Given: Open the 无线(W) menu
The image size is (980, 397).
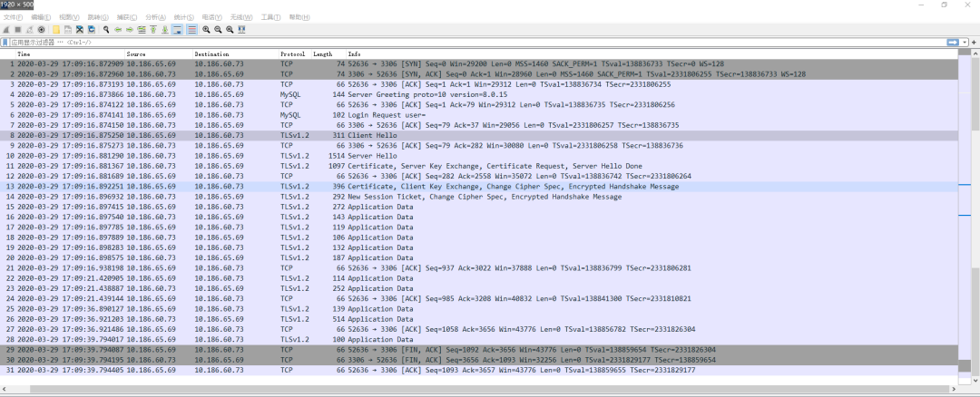Looking at the screenshot, I should [241, 17].
